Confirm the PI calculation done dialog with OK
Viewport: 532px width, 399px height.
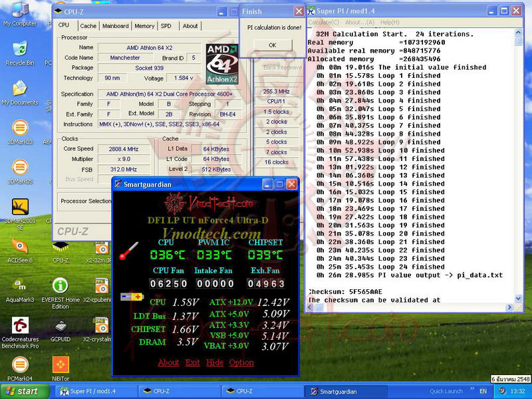click(273, 45)
